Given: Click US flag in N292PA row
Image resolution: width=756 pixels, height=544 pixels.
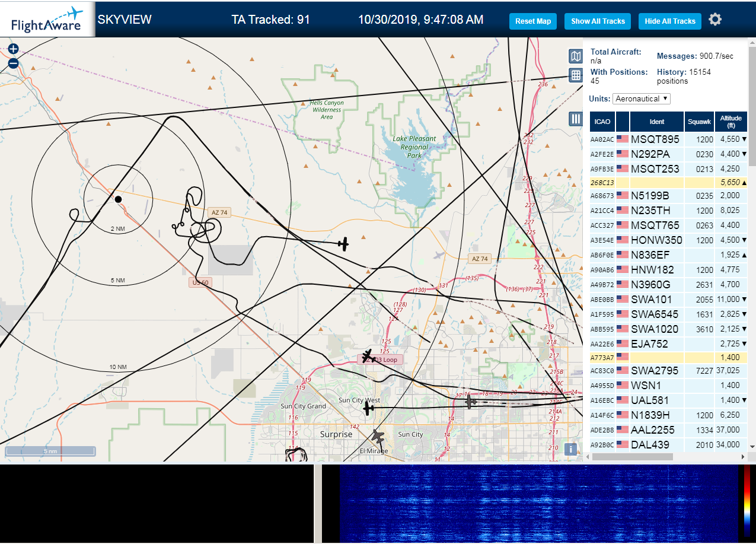Looking at the screenshot, I should (623, 154).
